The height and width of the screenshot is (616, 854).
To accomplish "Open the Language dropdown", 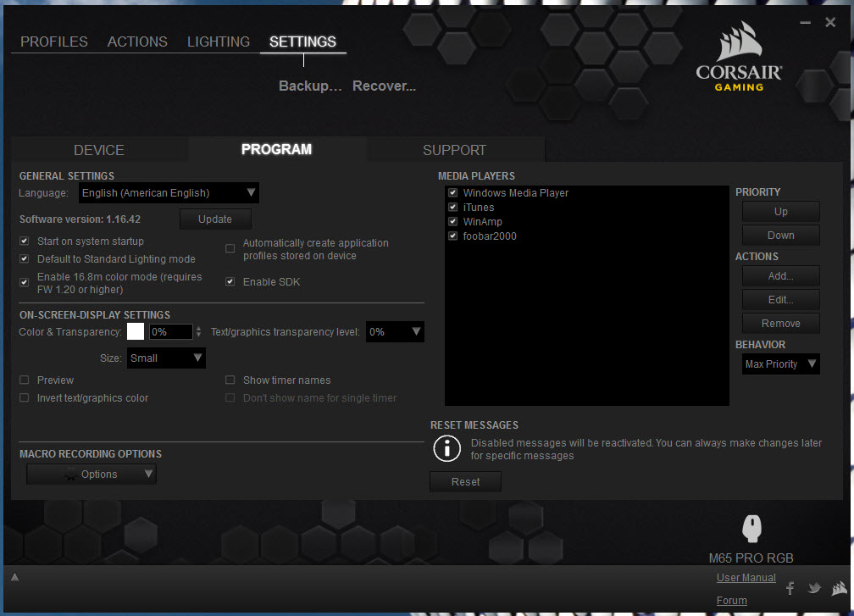I will (169, 193).
